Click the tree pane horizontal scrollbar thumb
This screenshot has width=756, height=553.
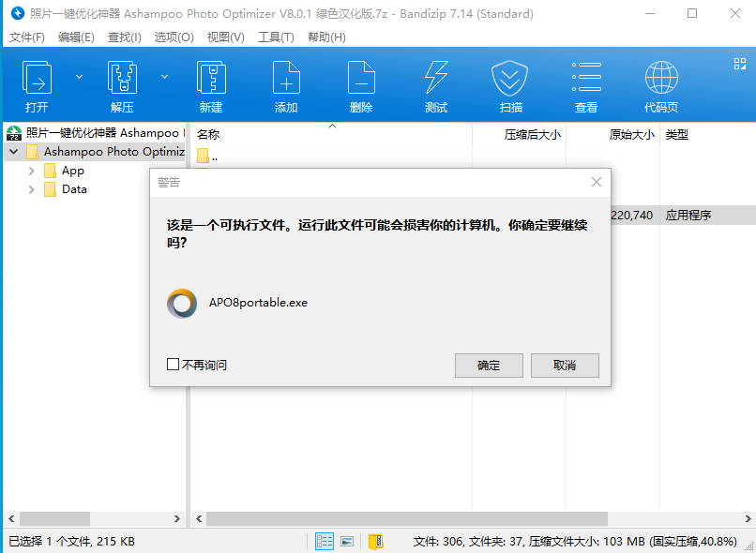tap(54, 519)
